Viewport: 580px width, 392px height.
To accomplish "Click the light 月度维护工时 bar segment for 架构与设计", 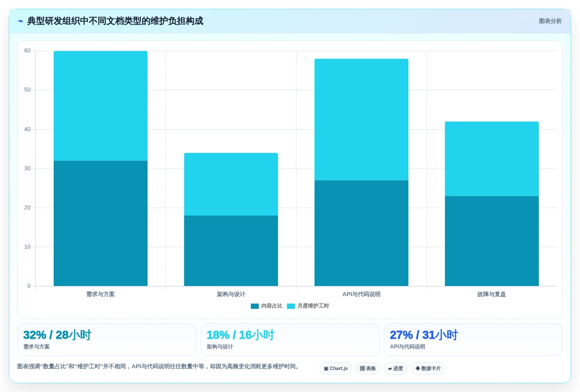I will (x=231, y=184).
